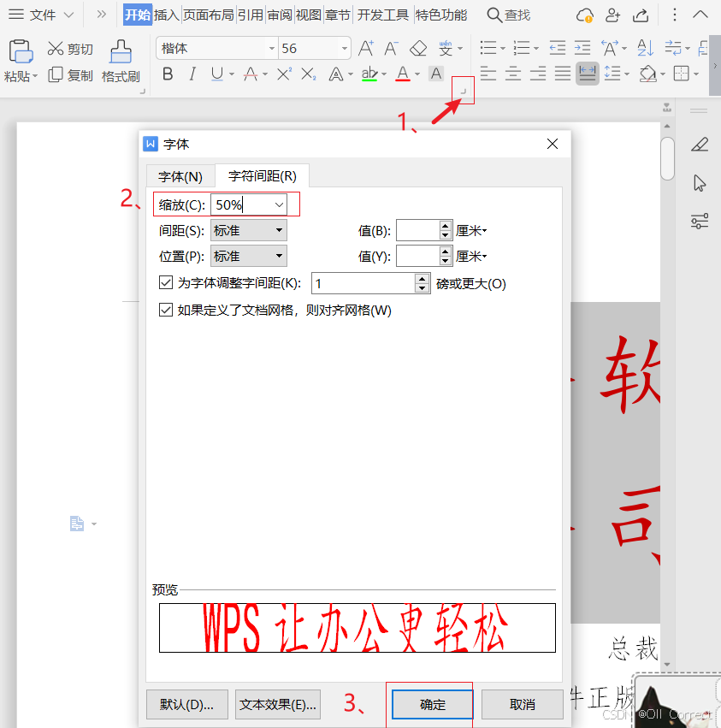
Task: Click the distributed alignment icon
Action: point(588,74)
